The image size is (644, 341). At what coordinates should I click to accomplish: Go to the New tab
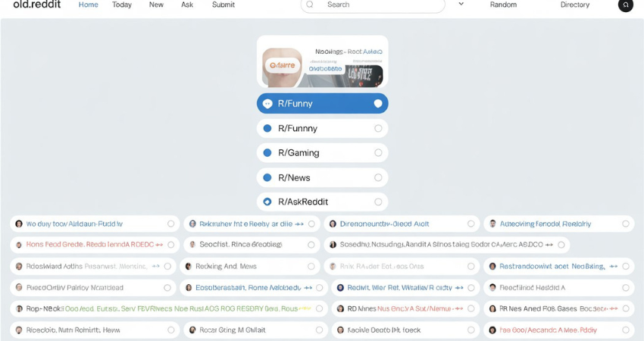(156, 5)
